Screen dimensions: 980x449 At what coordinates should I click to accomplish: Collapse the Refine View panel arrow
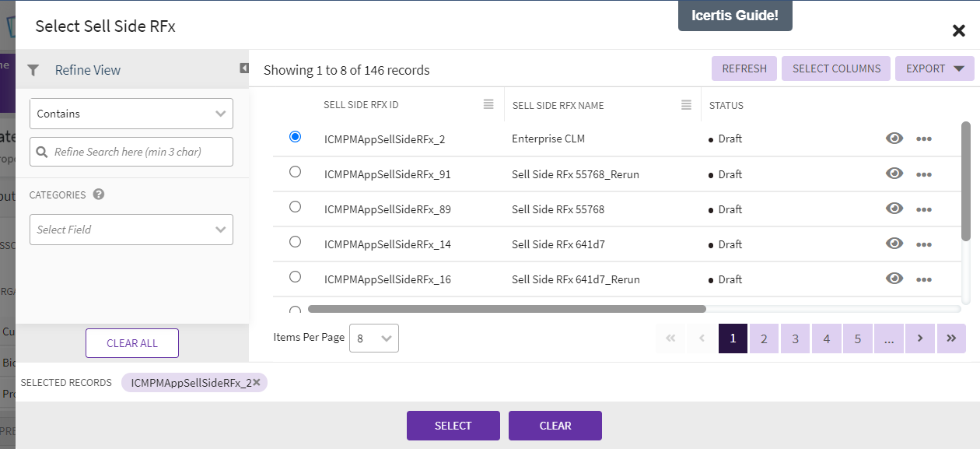tap(244, 68)
